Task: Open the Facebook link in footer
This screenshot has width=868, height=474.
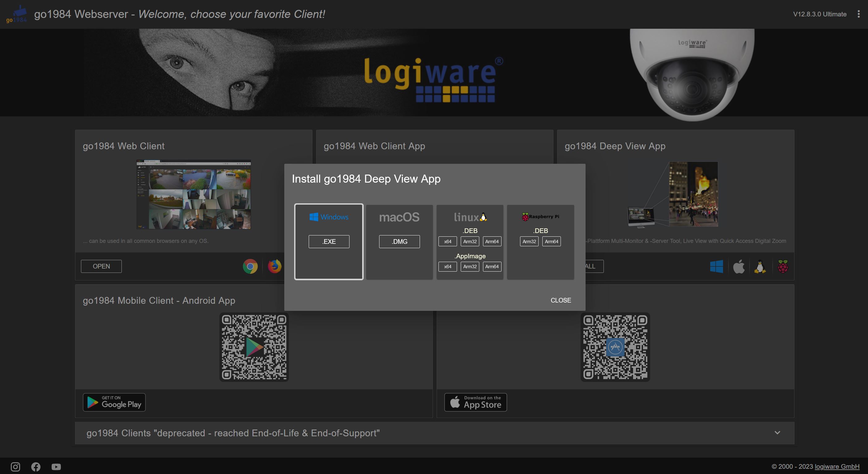Action: [x=36, y=467]
